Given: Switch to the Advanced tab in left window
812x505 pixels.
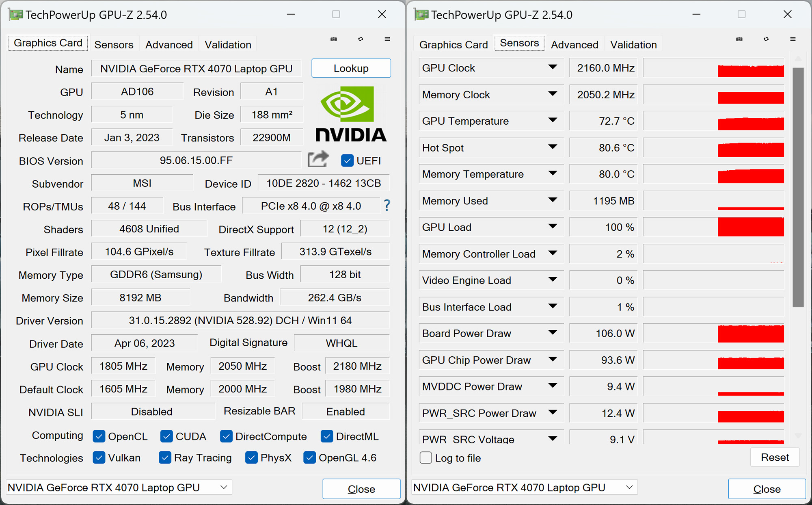Looking at the screenshot, I should point(169,45).
